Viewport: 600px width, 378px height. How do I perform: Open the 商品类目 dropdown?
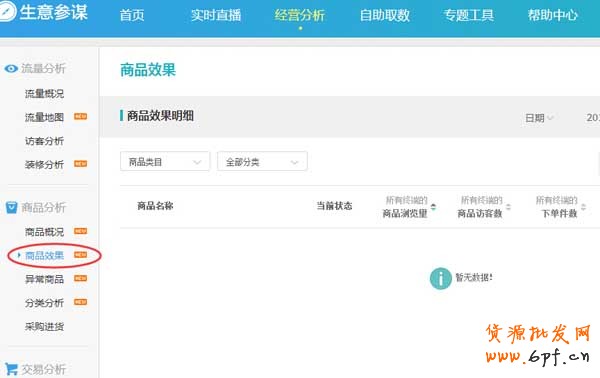pos(165,161)
